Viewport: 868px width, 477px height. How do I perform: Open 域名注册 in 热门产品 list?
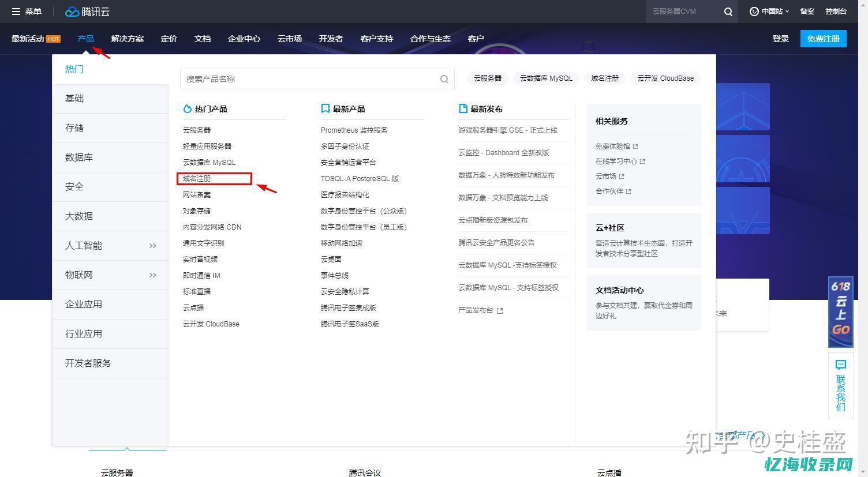[x=197, y=179]
